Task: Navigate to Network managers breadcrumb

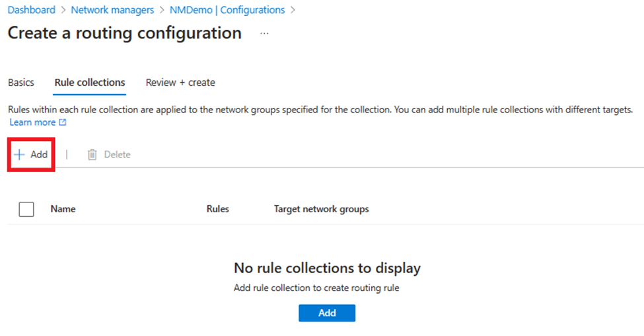Action: tap(112, 10)
